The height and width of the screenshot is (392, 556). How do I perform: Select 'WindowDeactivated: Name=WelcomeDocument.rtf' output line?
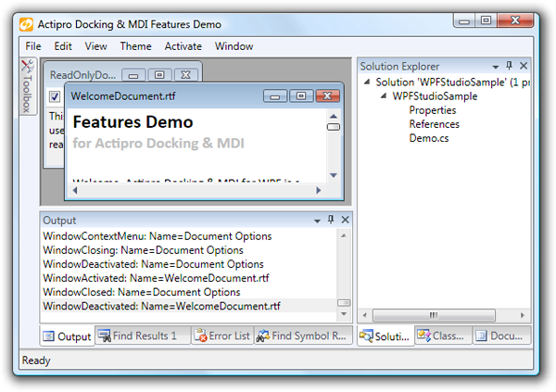[x=161, y=306]
